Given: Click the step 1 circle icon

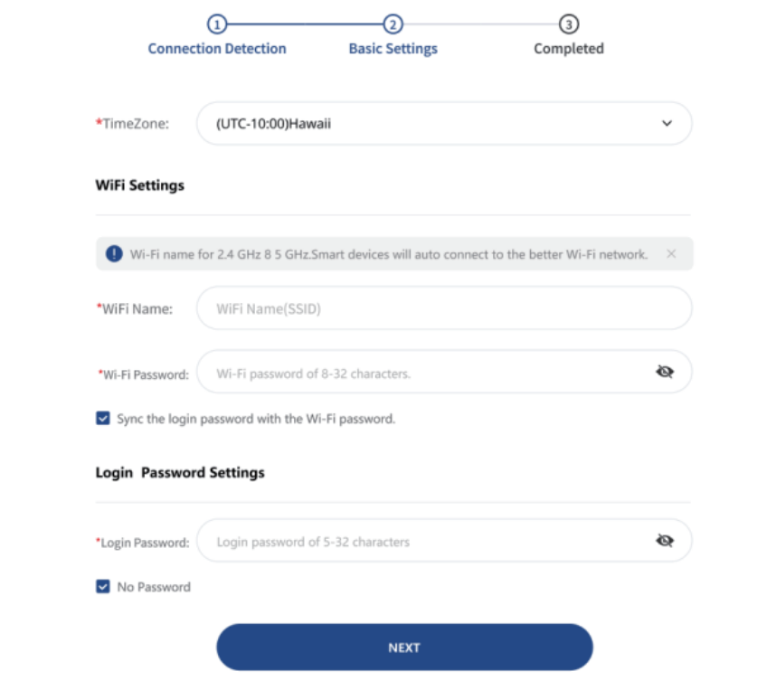Looking at the screenshot, I should [x=217, y=24].
